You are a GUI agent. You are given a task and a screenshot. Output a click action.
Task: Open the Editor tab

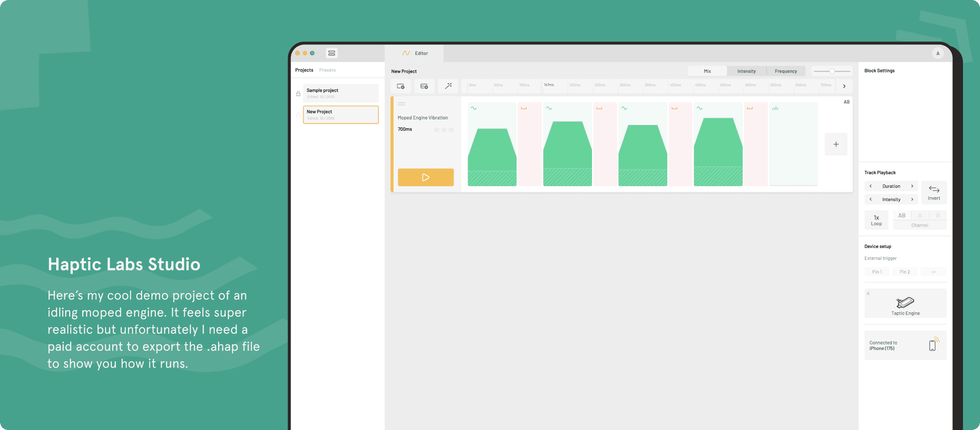(x=414, y=53)
